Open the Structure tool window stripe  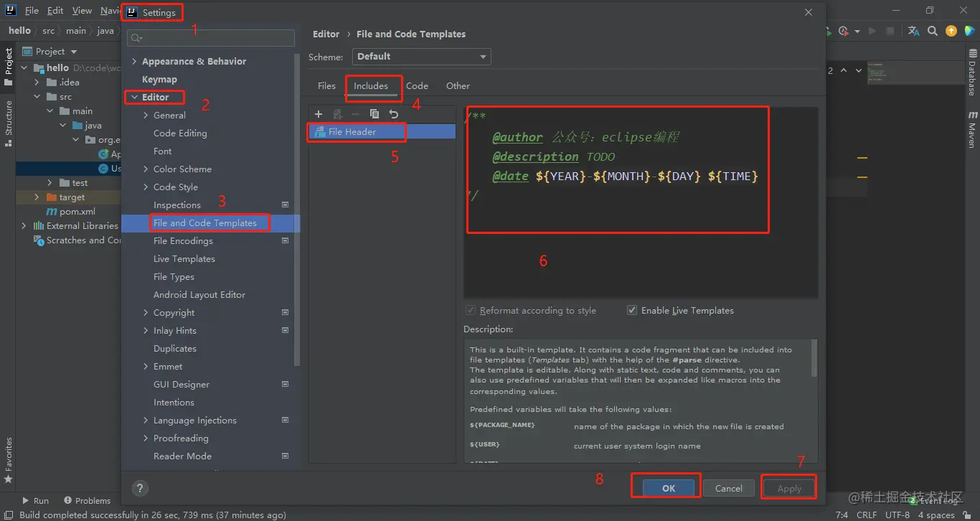[9, 123]
